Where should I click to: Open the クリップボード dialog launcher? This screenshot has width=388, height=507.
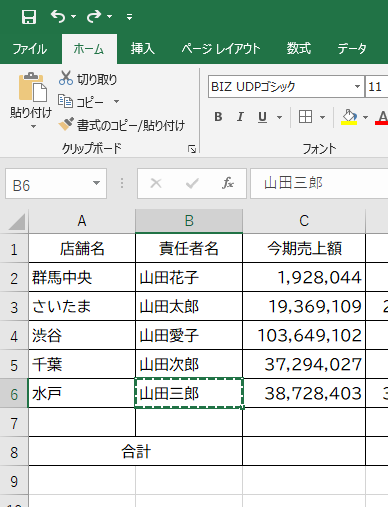click(192, 149)
